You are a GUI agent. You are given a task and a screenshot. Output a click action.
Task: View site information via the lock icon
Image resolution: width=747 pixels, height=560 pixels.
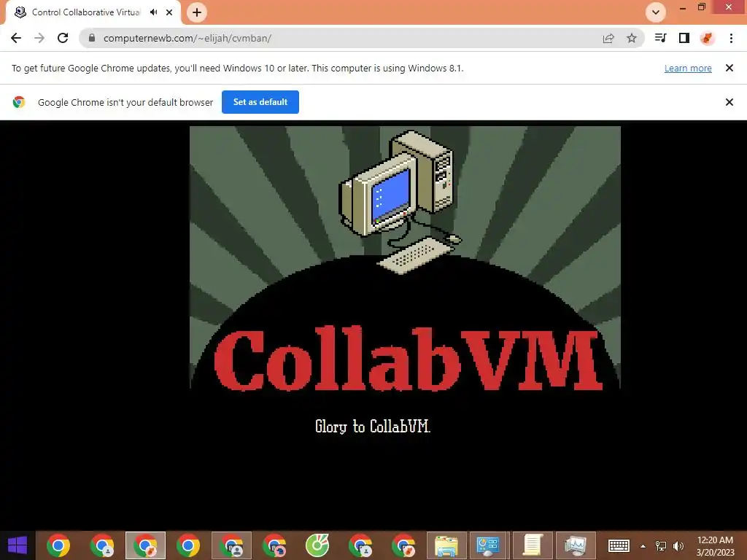92,38
